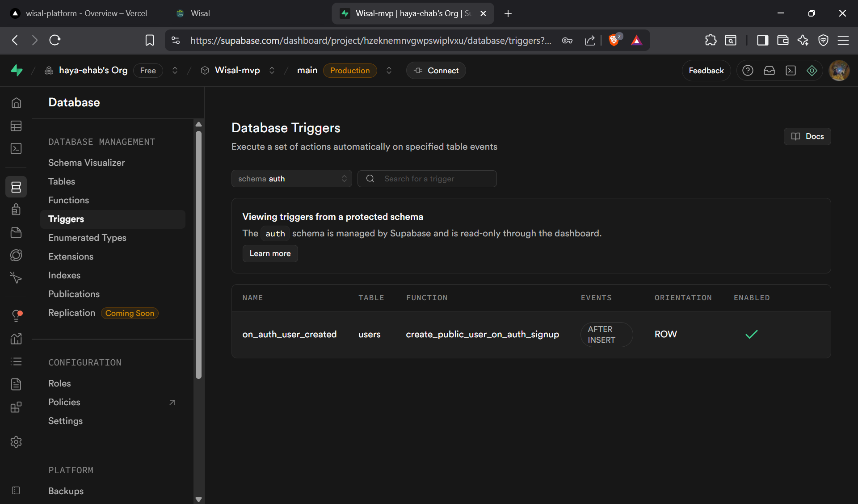Toggle the sidebar collapse icon at bottom
The image size is (858, 504).
(x=16, y=491)
